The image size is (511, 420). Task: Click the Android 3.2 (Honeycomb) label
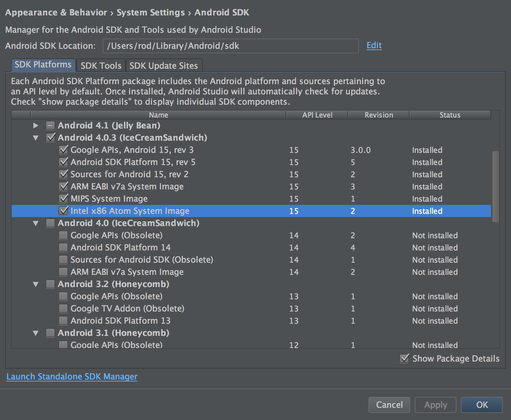(114, 284)
